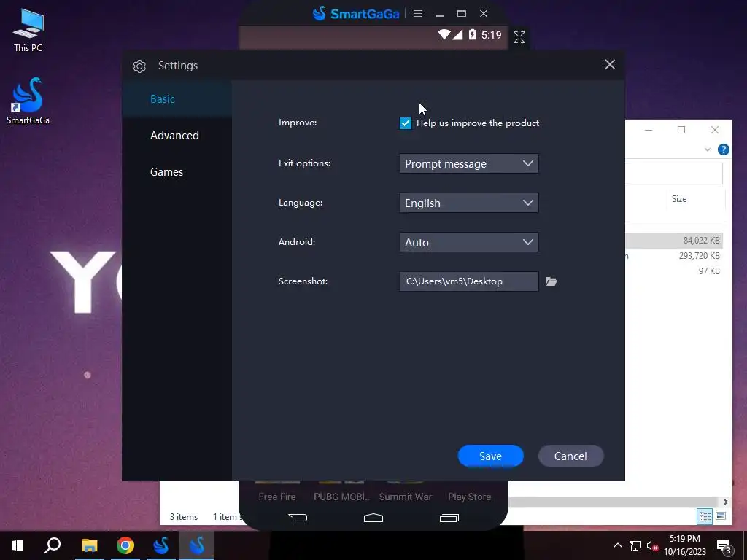
Task: Open the Games settings tab
Action: click(x=177, y=172)
